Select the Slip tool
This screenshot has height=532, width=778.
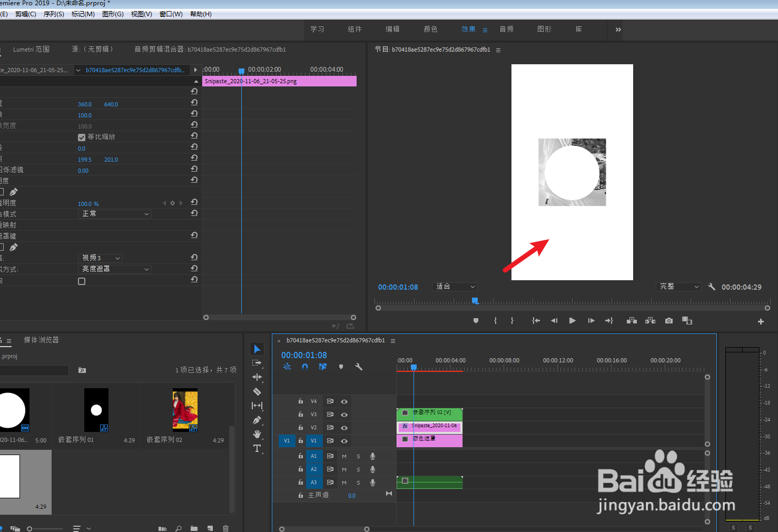point(257,406)
